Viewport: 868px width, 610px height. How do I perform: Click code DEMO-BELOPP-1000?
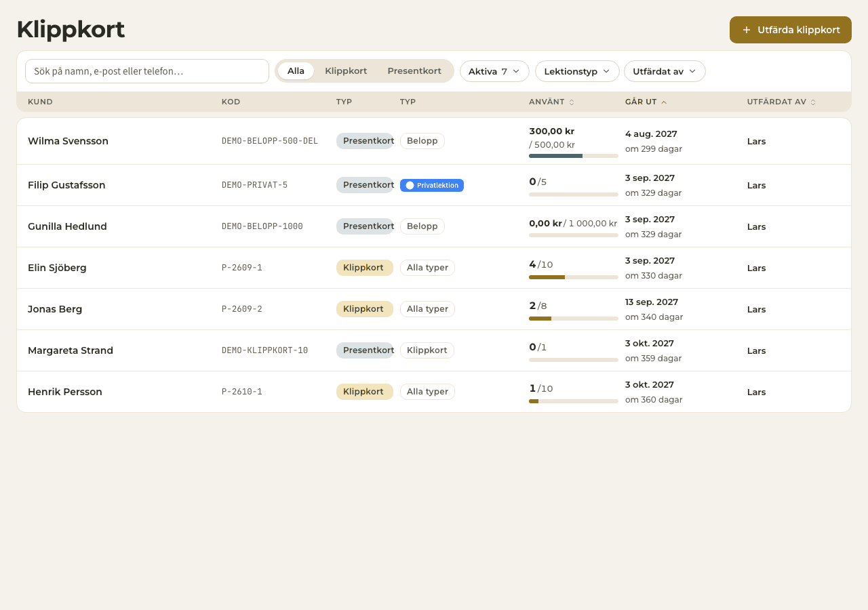pyautogui.click(x=262, y=226)
